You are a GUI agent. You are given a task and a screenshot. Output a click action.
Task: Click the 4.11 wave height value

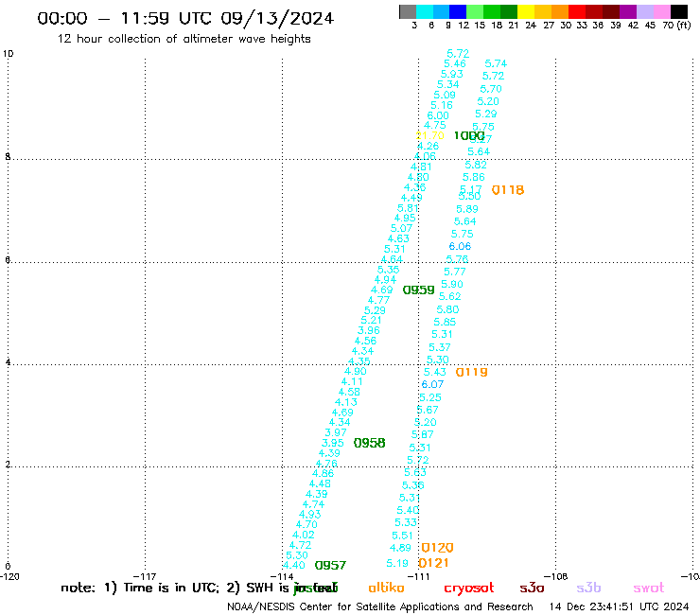click(x=352, y=381)
